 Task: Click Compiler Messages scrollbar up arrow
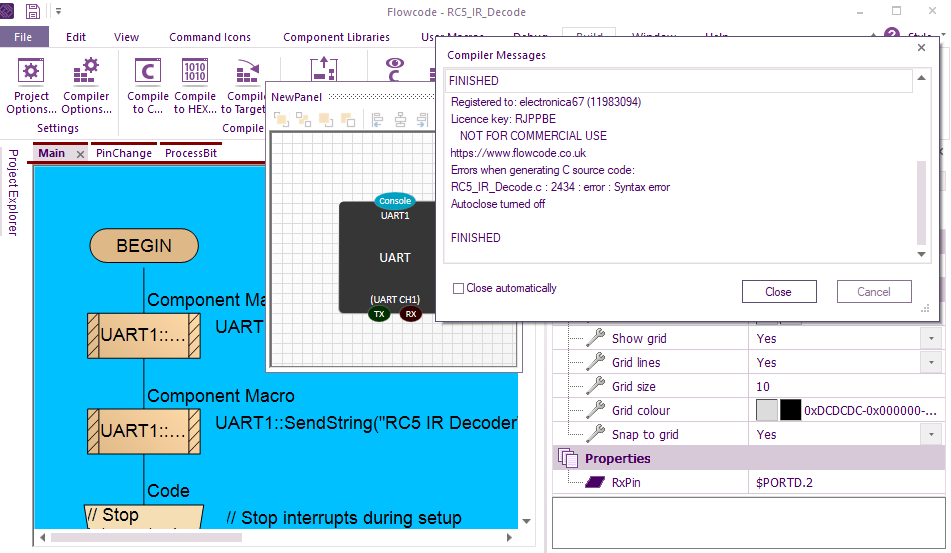pyautogui.click(x=921, y=78)
